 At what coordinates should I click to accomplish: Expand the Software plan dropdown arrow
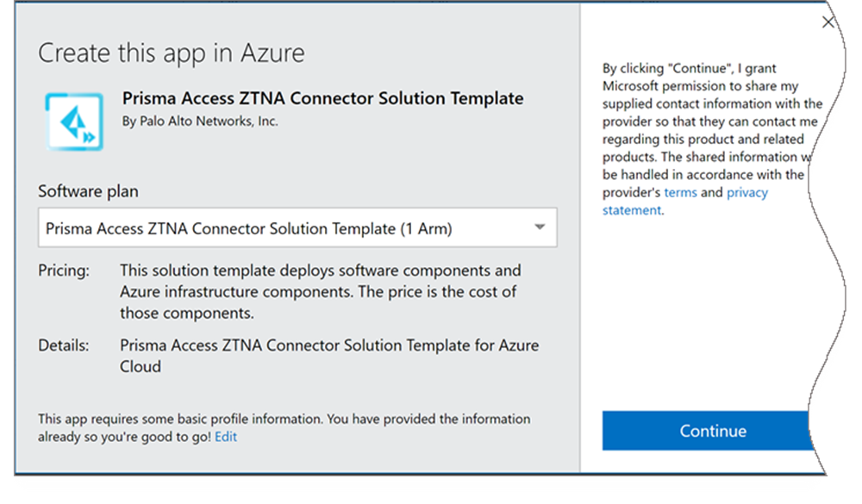click(x=540, y=228)
